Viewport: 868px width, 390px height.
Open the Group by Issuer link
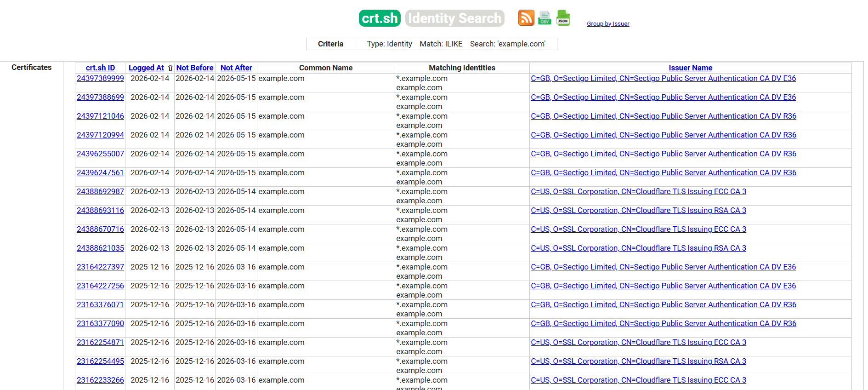608,24
